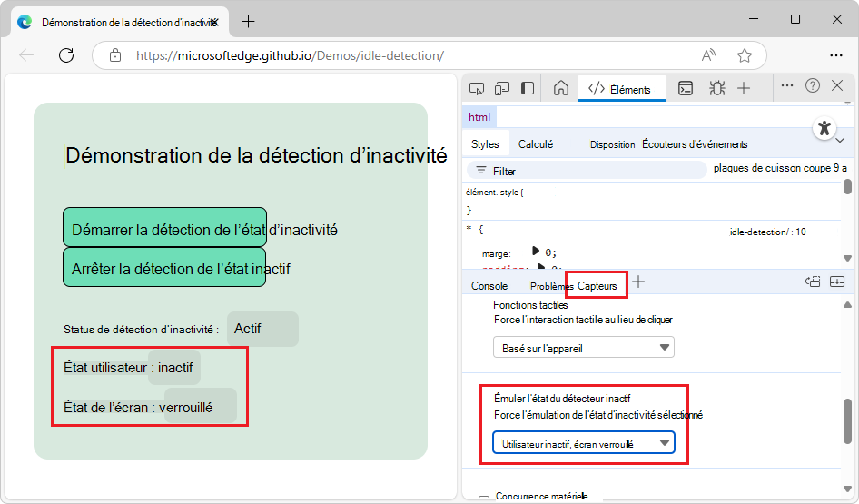Click Arrêter la détection de l'état inactif
This screenshot has height=504, width=859.
[x=164, y=267]
